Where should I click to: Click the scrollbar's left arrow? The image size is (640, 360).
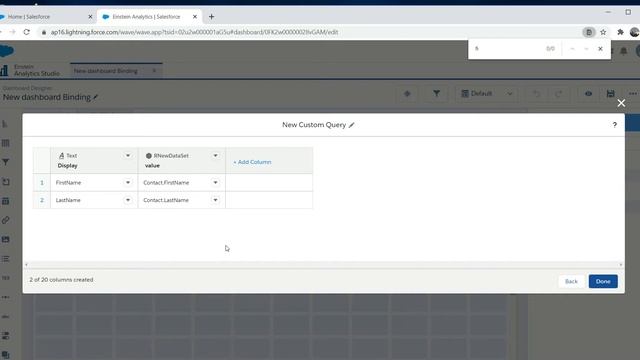click(x=26, y=264)
